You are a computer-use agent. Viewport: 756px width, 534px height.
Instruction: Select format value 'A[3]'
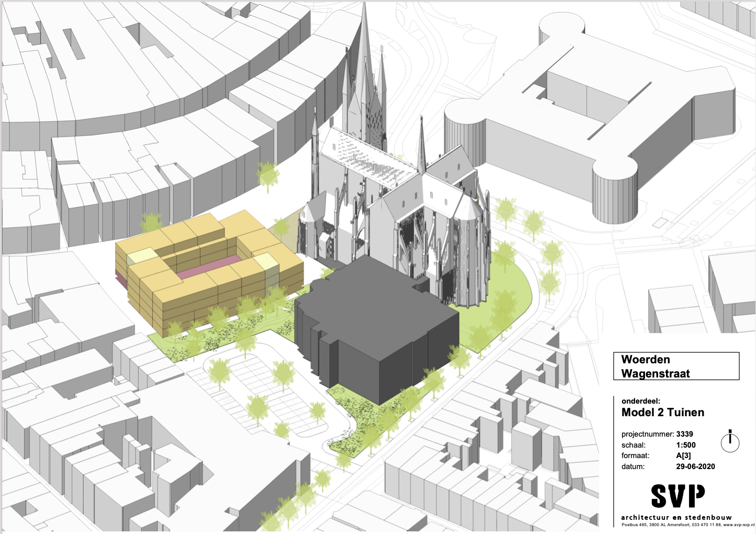pyautogui.click(x=684, y=455)
